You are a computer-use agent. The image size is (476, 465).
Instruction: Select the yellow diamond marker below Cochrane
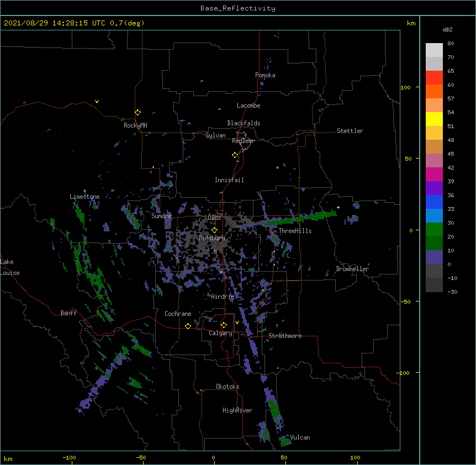188,326
